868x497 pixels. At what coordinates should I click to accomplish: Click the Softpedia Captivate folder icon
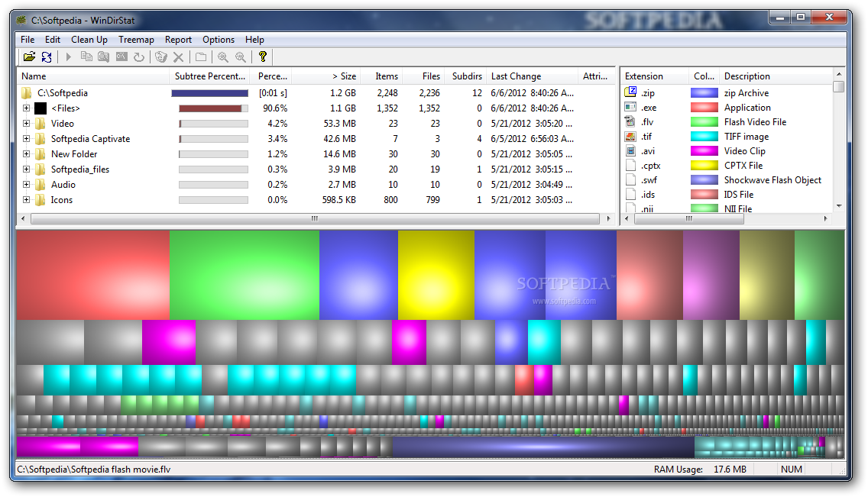(x=40, y=139)
